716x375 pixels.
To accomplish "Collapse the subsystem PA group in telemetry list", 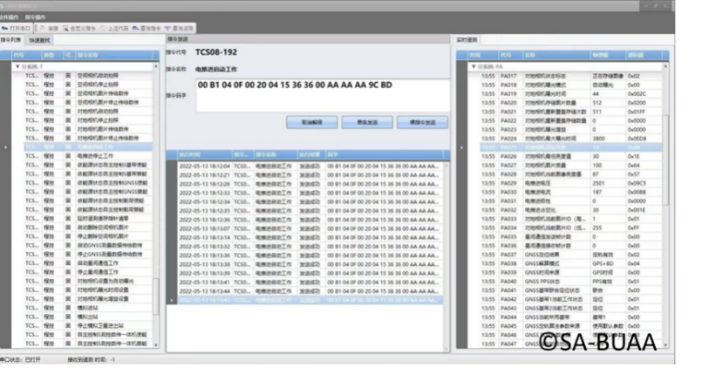I will pos(474,67).
